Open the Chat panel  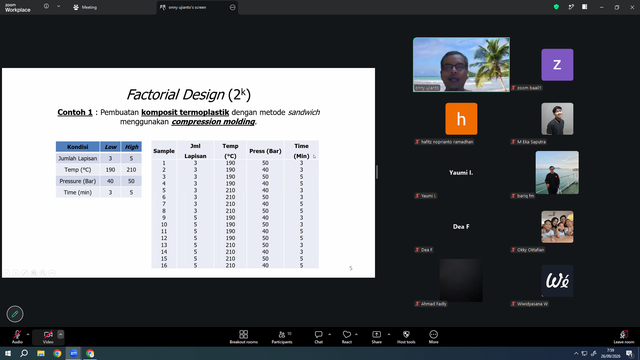(318, 337)
